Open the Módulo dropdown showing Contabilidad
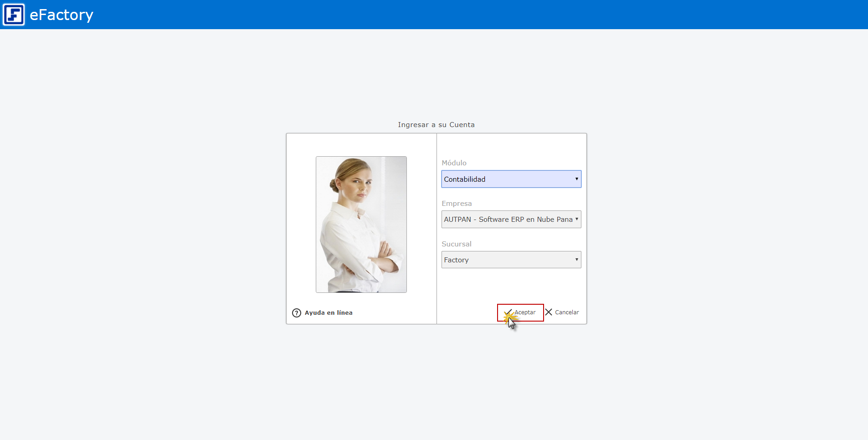Viewport: 868px width, 440px height. click(506, 179)
